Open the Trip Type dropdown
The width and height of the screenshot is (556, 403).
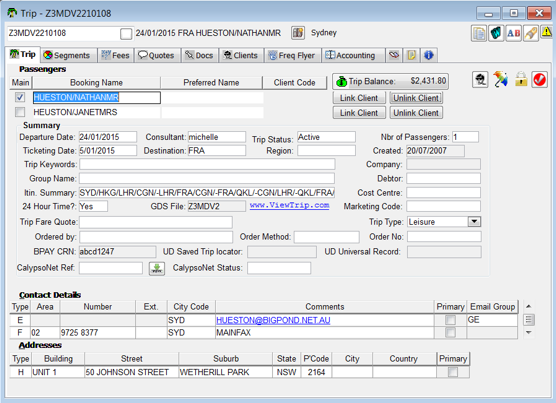click(x=474, y=222)
